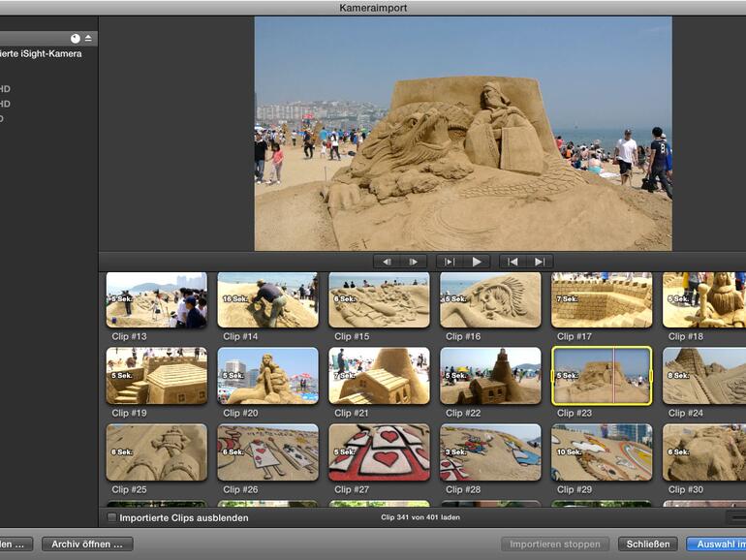Click the large sand sculpture preview

(x=463, y=134)
